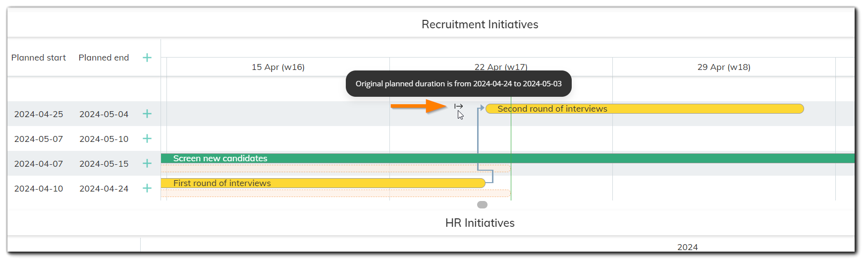Viewport: 868px width, 265px height.
Task: Click the dashed baseline bar under First round
Action: 335,193
